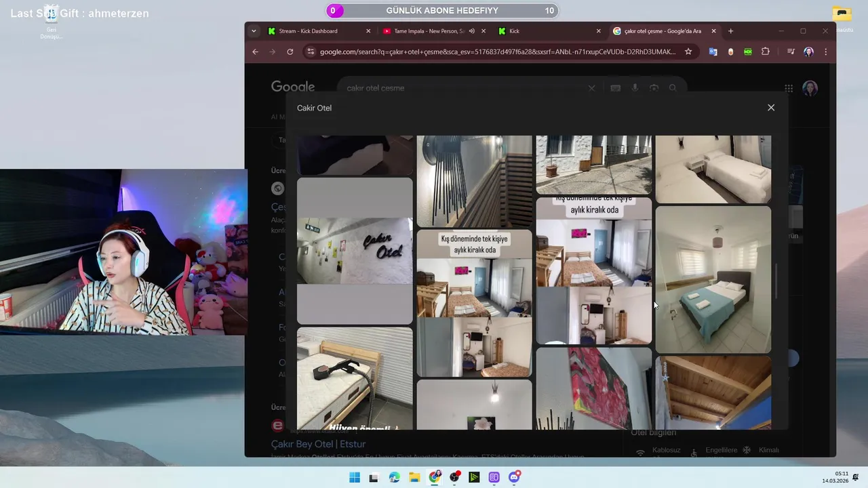Screen dimensions: 868x488
Task: Close the plain Kick tab
Action: click(598, 31)
